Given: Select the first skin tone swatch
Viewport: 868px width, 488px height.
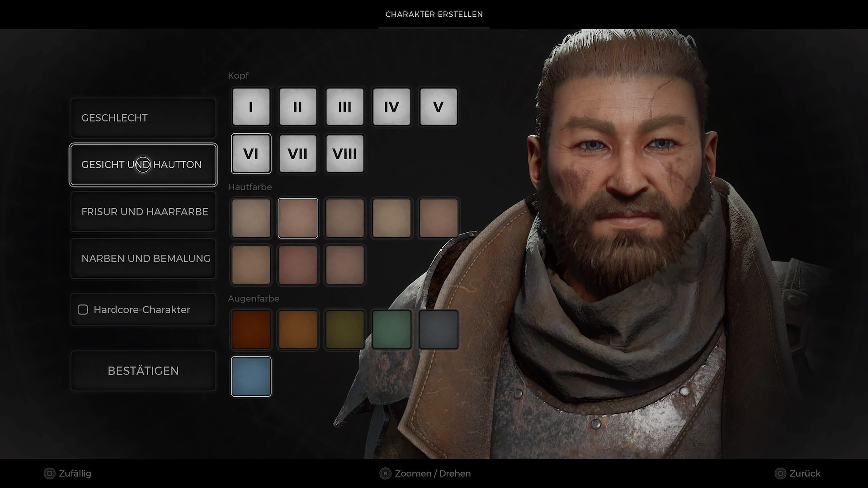Looking at the screenshot, I should 251,218.
